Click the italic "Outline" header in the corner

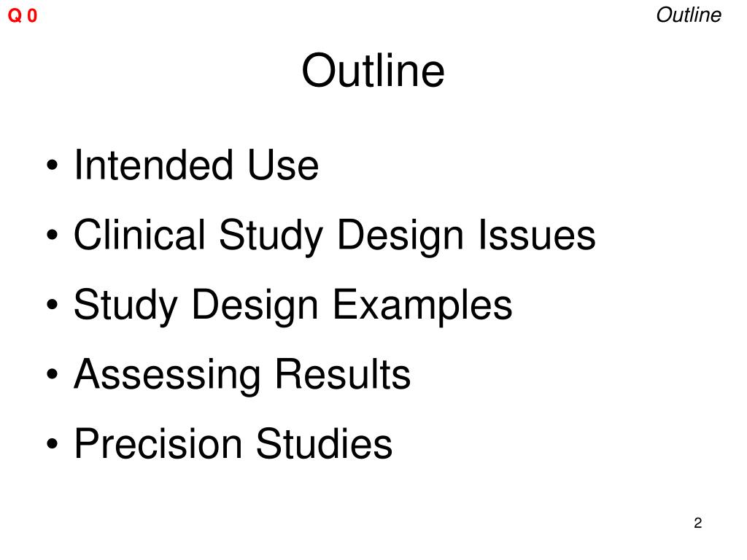coord(689,15)
